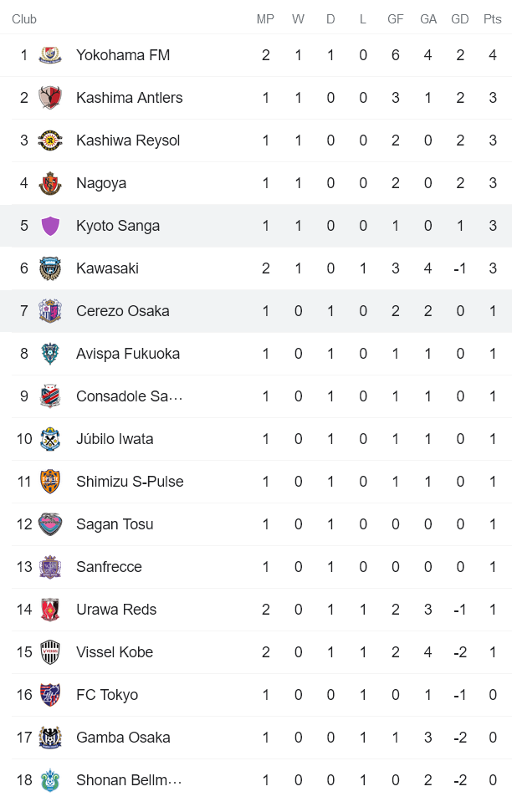The width and height of the screenshot is (512, 812).
Task: Click the Shonan Bellmare club crest
Action: (49, 779)
